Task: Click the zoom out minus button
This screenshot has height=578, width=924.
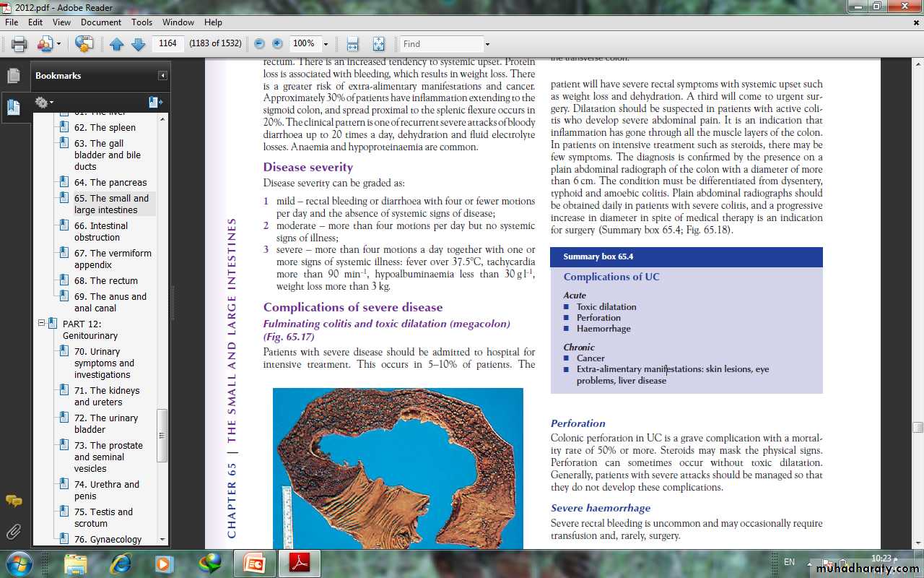Action: tap(259, 44)
